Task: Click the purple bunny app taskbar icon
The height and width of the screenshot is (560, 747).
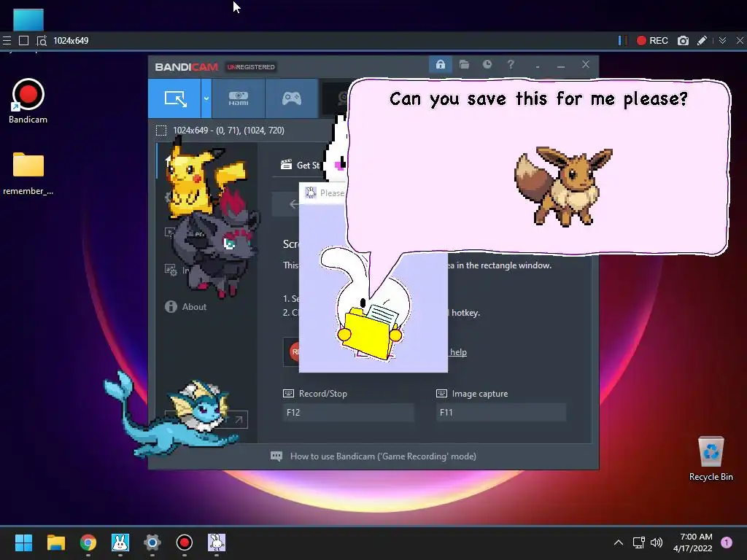Action: pos(216,542)
